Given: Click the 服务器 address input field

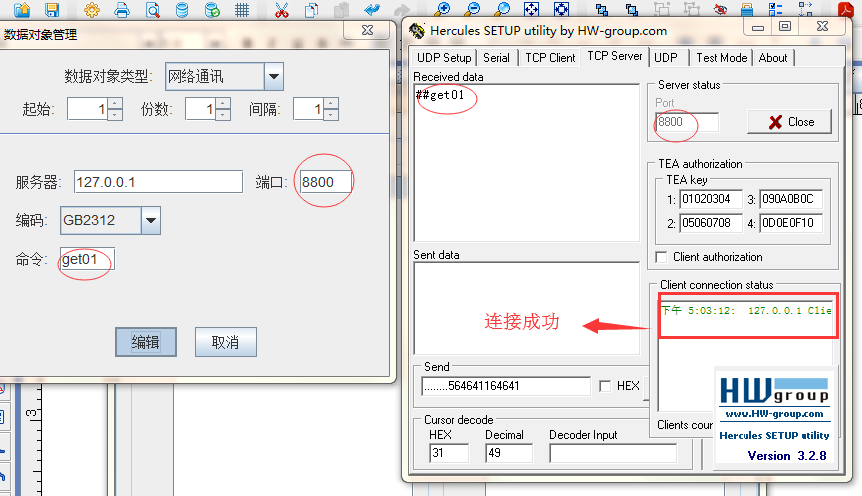Looking at the screenshot, I should 158,182.
